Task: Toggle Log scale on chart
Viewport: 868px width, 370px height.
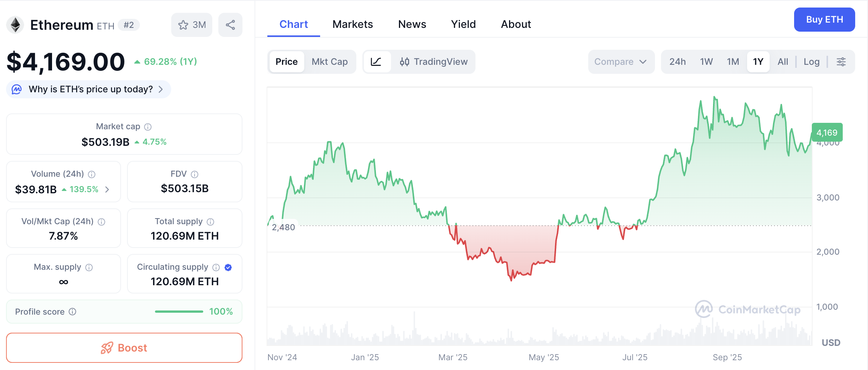Action: pos(811,62)
